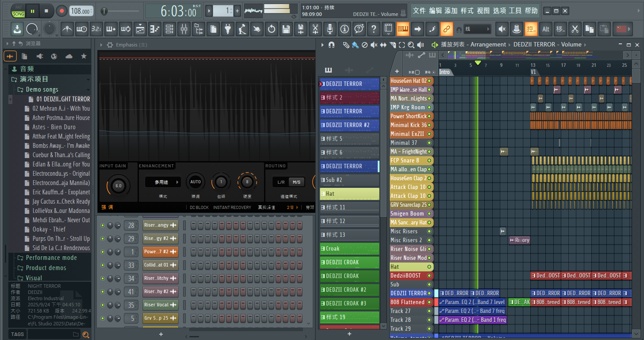
Task: Open the snap 线 dropdown selector
Action: point(477,29)
